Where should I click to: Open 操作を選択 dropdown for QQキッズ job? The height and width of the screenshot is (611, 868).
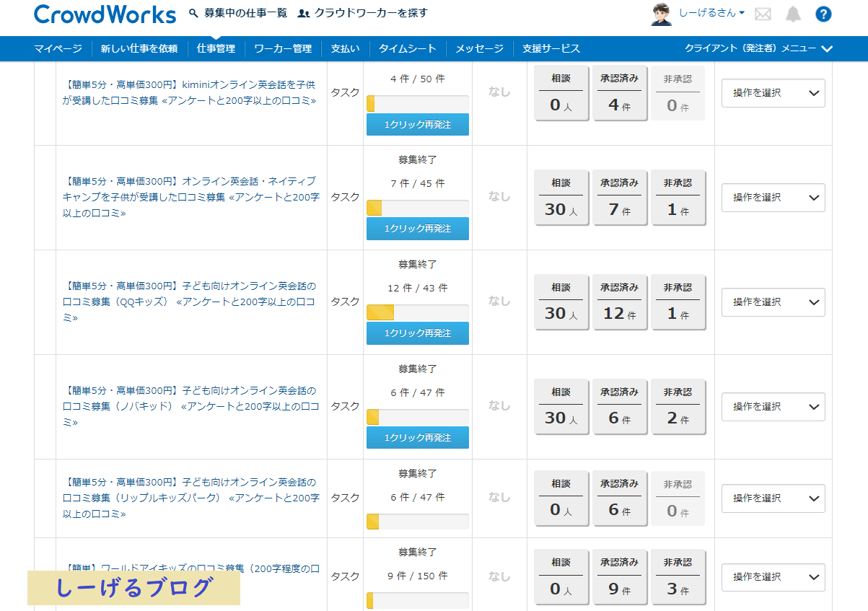[773, 302]
